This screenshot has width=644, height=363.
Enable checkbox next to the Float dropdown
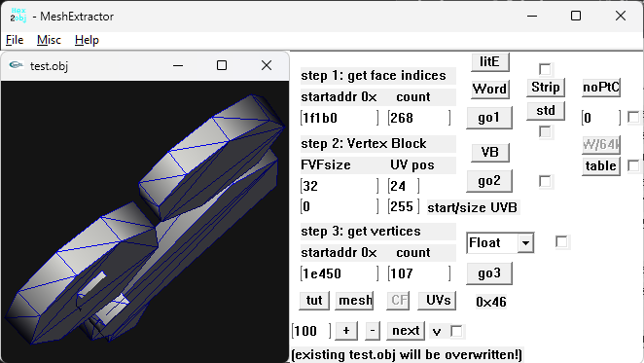[561, 241]
